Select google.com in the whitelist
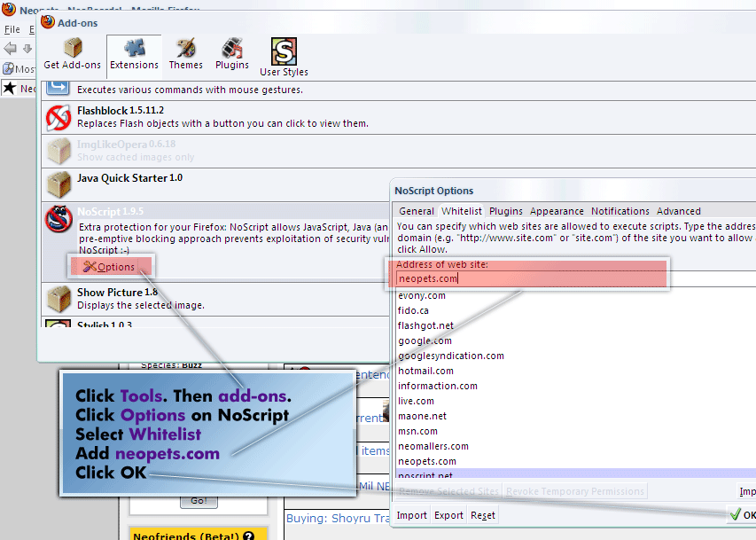 click(x=576, y=340)
